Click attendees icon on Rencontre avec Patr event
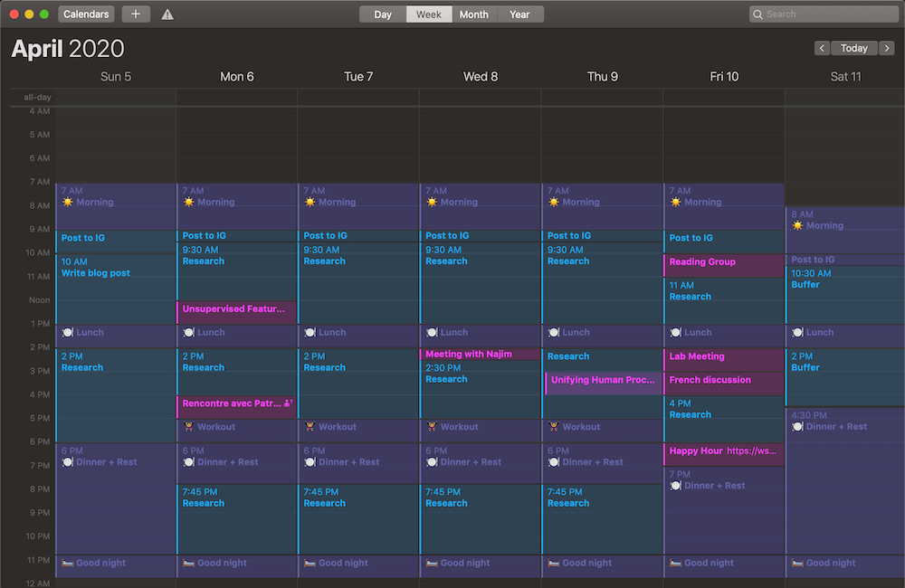905x588 pixels. point(289,403)
